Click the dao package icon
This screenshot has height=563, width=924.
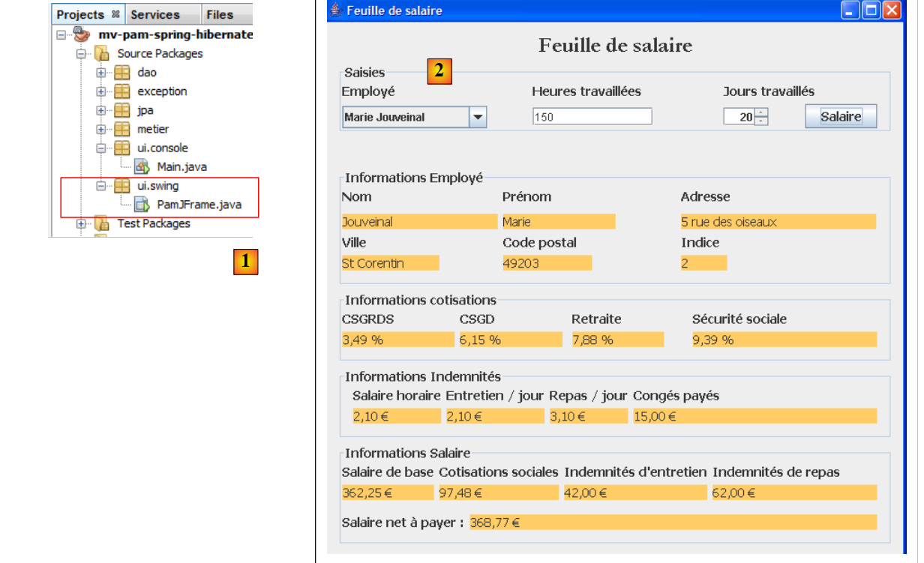(x=121, y=73)
